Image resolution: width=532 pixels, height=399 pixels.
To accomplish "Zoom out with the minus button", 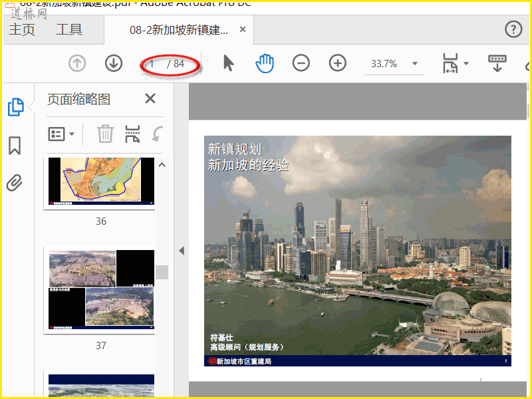I will (301, 63).
